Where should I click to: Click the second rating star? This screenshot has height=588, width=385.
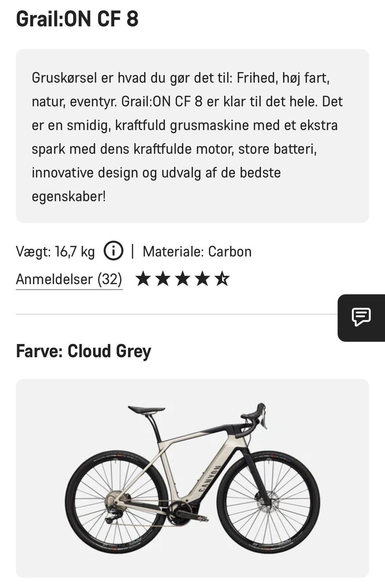pos(163,279)
